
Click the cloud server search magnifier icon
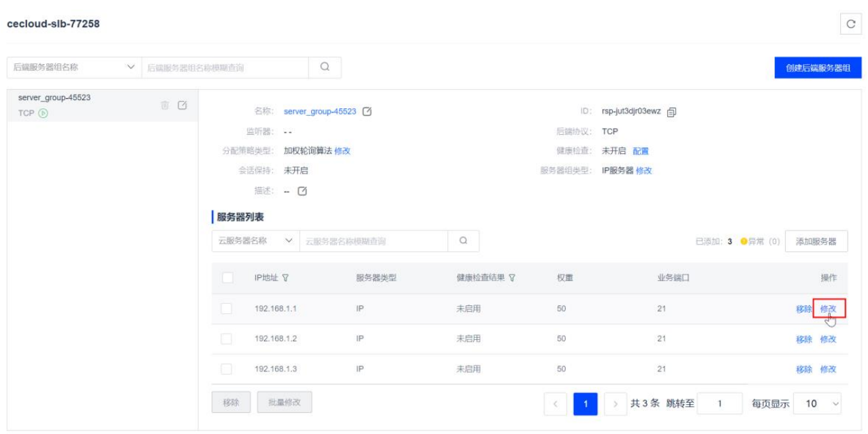[x=463, y=241]
